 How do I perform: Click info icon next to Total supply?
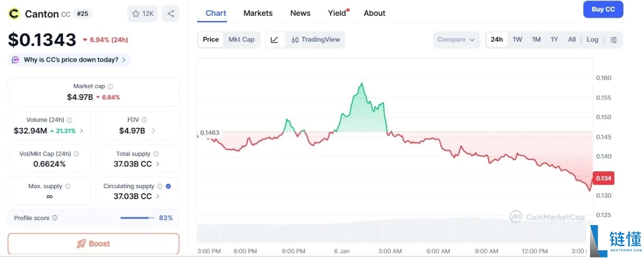pyautogui.click(x=156, y=154)
